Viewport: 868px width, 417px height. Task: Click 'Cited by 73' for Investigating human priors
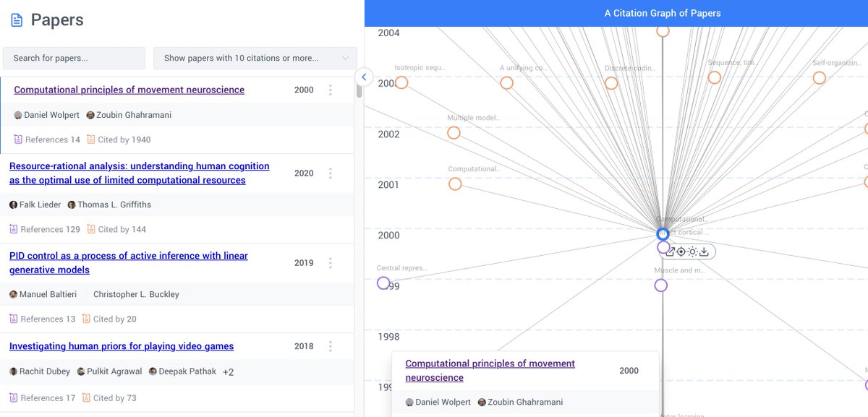pyautogui.click(x=109, y=397)
